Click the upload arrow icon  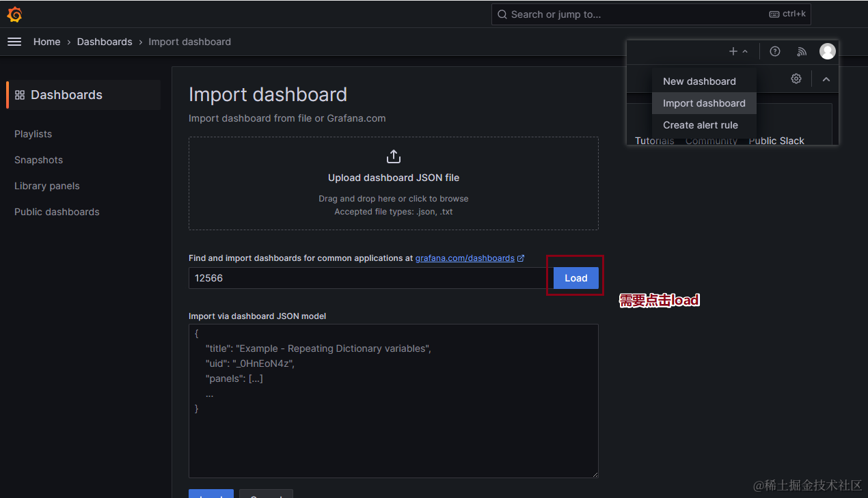(394, 156)
